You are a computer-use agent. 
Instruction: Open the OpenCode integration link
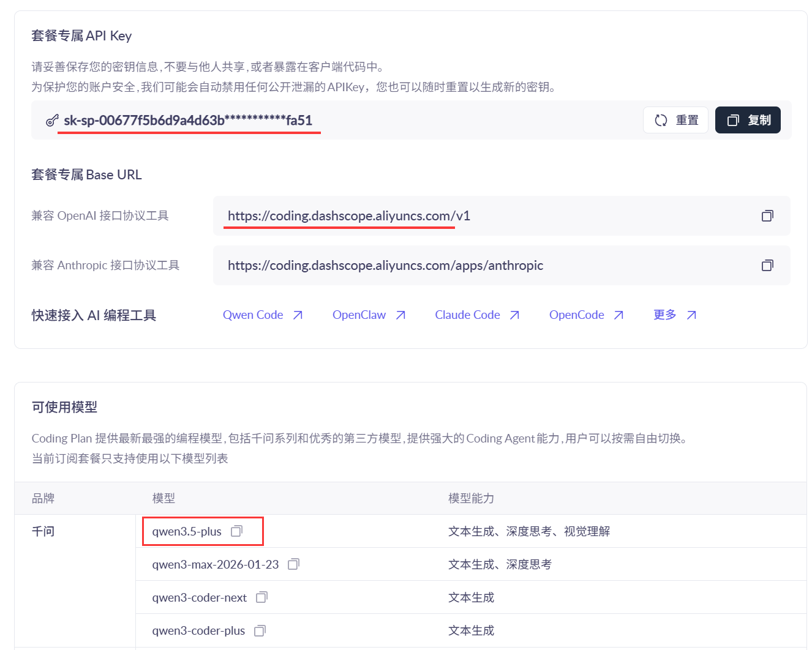[576, 315]
